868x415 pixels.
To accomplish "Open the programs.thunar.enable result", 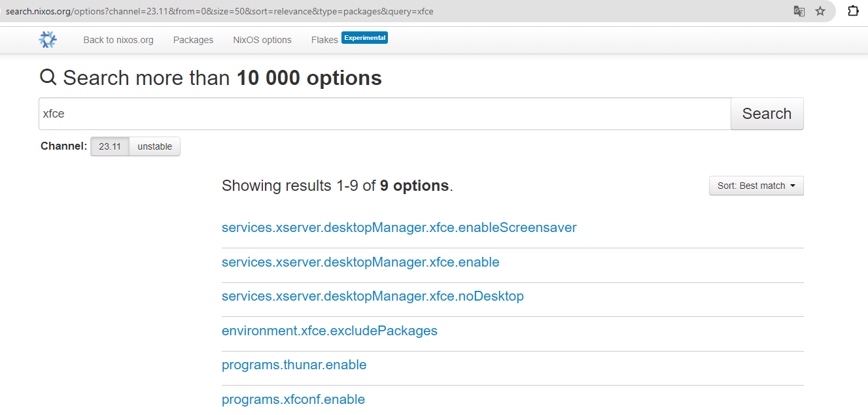I will tap(294, 365).
